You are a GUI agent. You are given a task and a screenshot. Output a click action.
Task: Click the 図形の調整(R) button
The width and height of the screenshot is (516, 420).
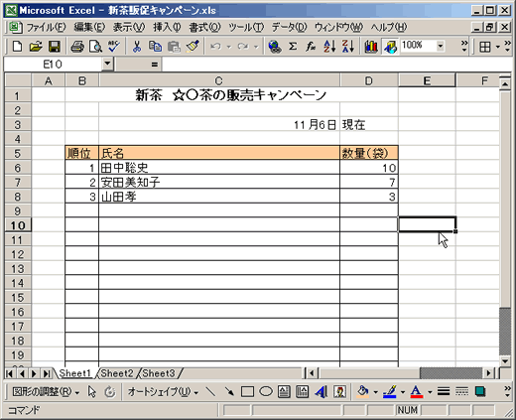point(46,392)
